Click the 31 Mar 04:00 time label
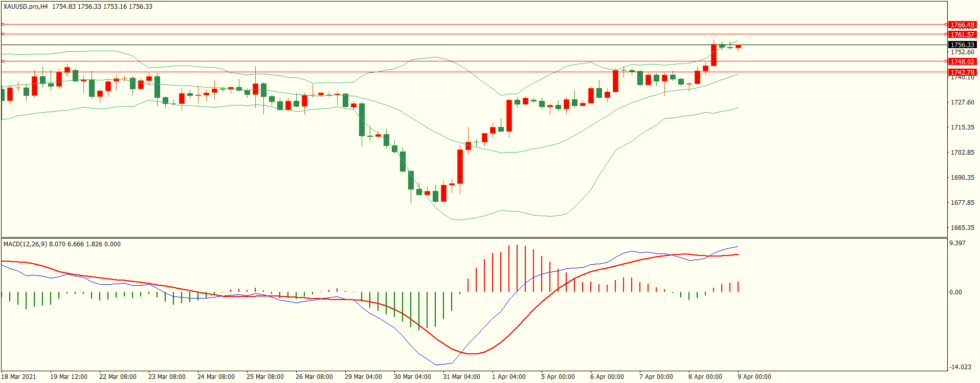This screenshot has width=980, height=383. [x=461, y=377]
